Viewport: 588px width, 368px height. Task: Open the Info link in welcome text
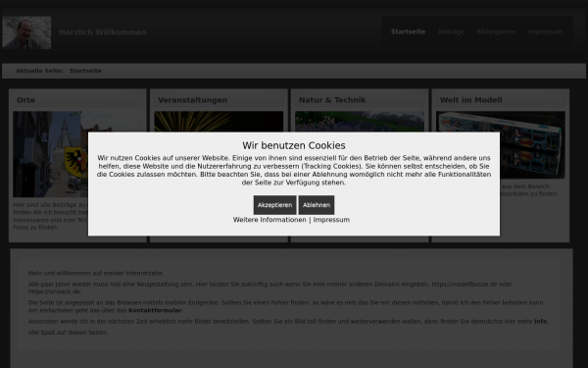click(x=540, y=322)
